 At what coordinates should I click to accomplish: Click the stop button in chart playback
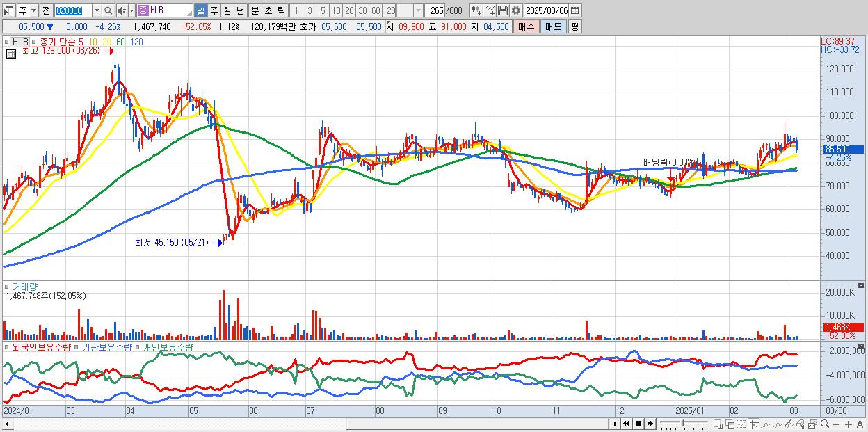(638, 424)
